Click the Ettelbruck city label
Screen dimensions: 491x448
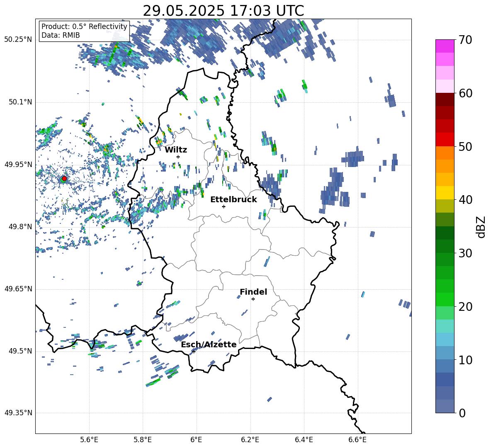(233, 199)
